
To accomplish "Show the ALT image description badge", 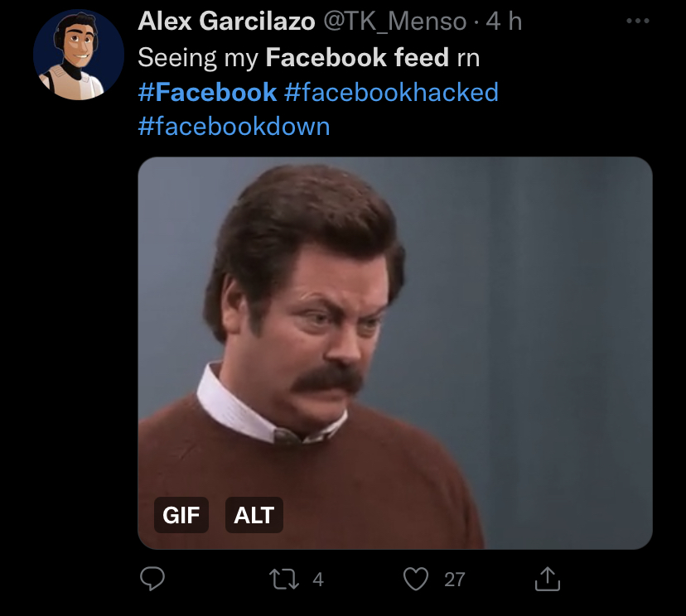I will point(254,515).
